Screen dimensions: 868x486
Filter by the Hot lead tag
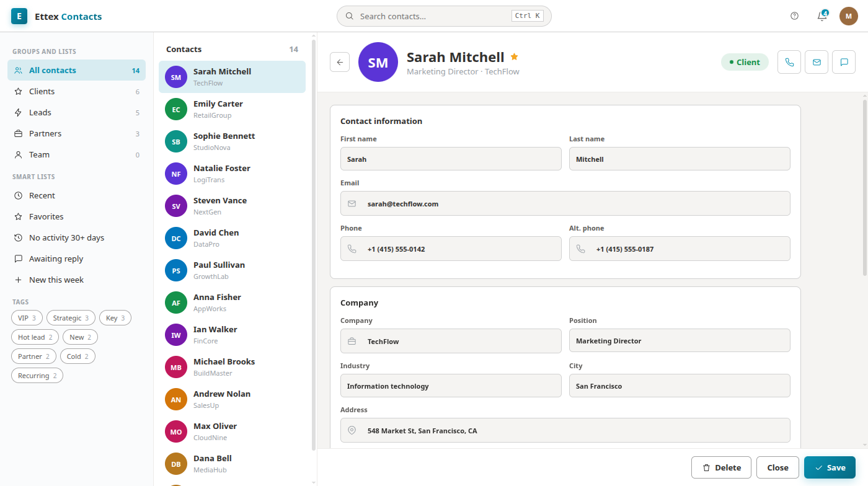tap(35, 337)
